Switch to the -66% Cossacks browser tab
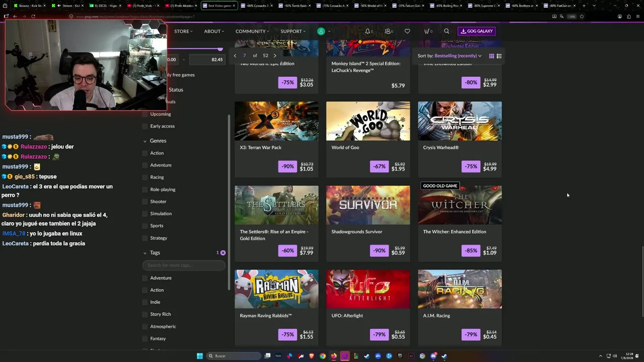 tap(257, 6)
